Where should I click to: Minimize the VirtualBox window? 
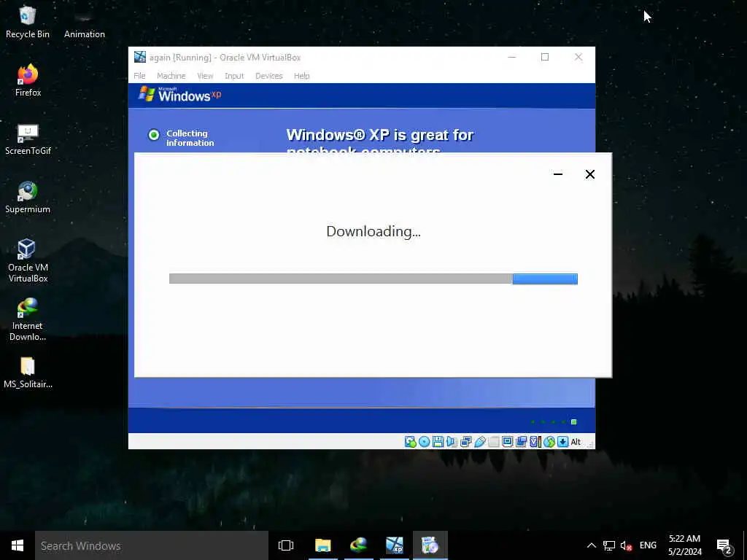click(512, 57)
